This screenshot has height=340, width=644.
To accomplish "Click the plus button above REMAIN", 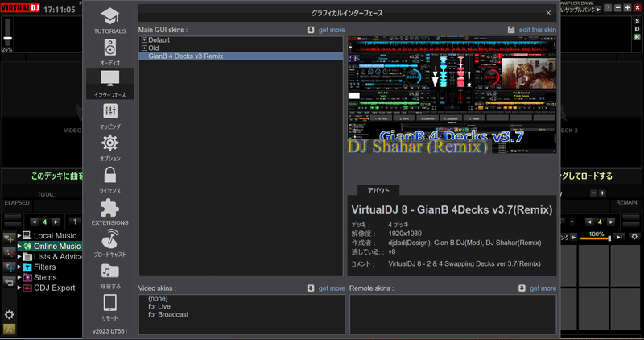I will pyautogui.click(x=602, y=193).
